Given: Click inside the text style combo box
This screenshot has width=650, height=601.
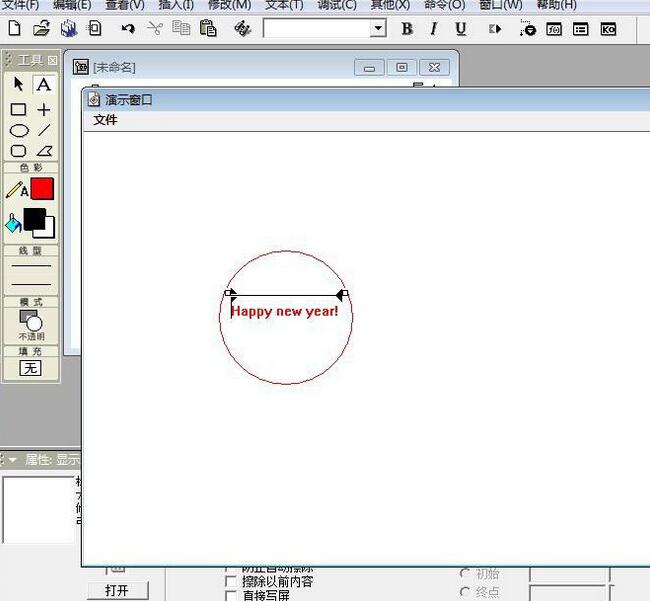Looking at the screenshot, I should tap(317, 29).
